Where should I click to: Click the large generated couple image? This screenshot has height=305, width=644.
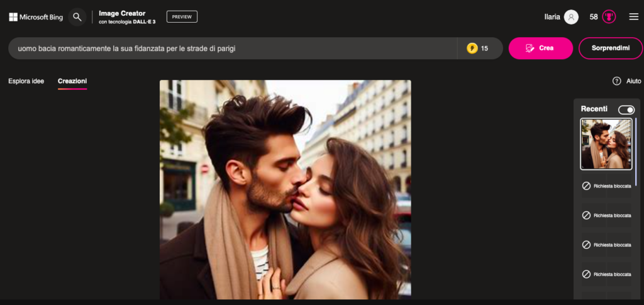pyautogui.click(x=285, y=189)
